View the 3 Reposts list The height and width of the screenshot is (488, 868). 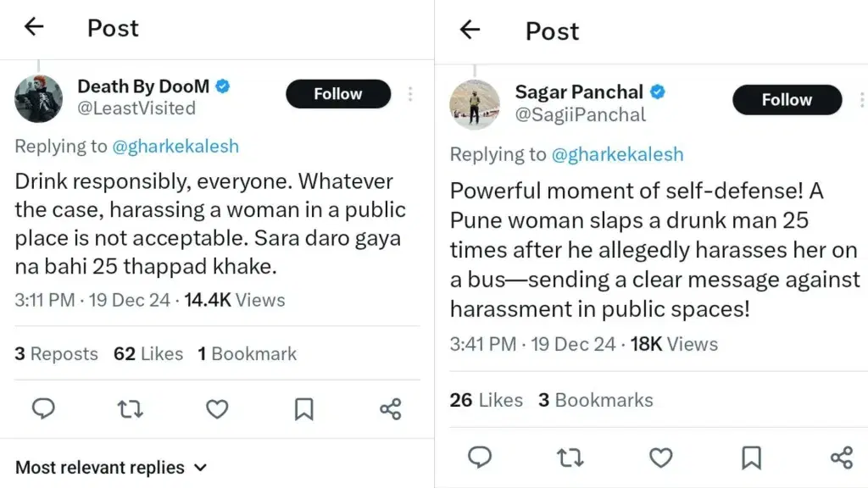(x=56, y=353)
